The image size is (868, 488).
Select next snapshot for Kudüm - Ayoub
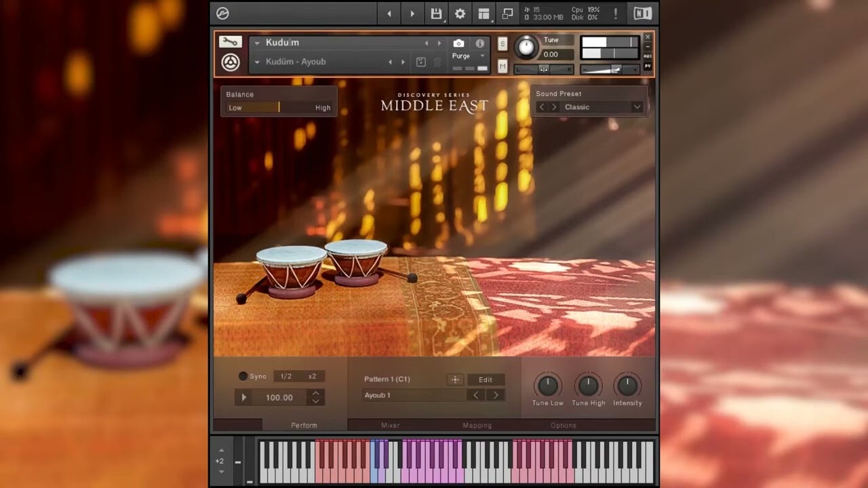tap(403, 62)
